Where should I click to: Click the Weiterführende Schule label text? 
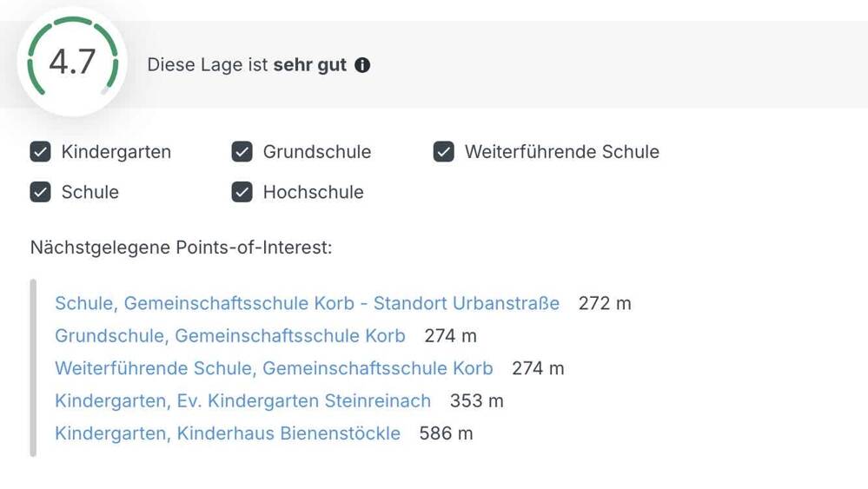click(x=562, y=152)
